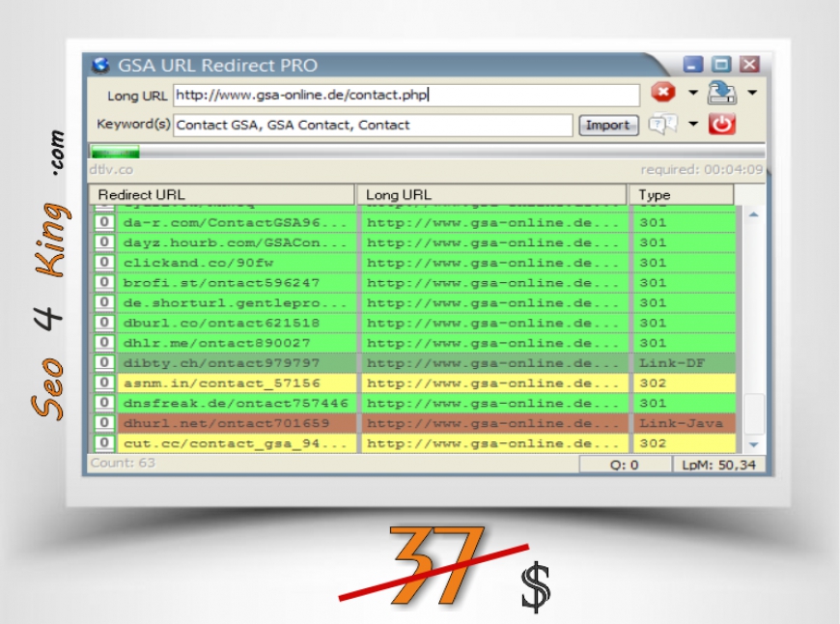Toggle checkbox for da-r.com/ContactGSA96 row
Screen dimensions: 840x624
tap(104, 222)
